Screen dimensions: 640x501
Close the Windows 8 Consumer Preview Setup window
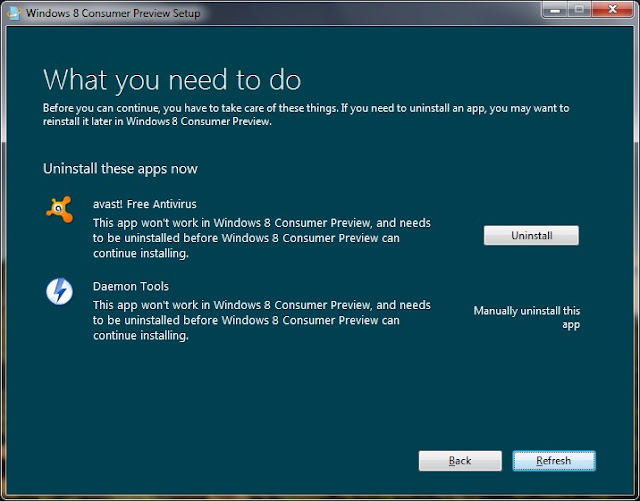[x=612, y=9]
